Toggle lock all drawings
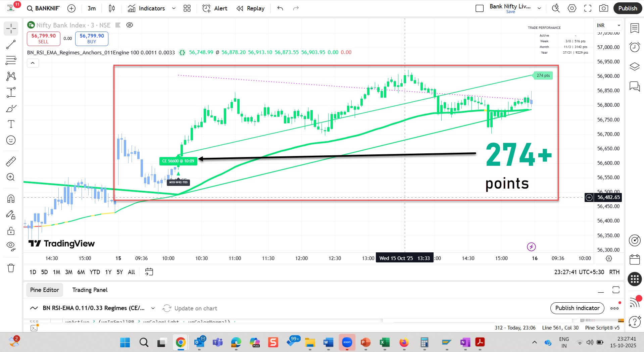This screenshot has width=644, height=352. (11, 231)
